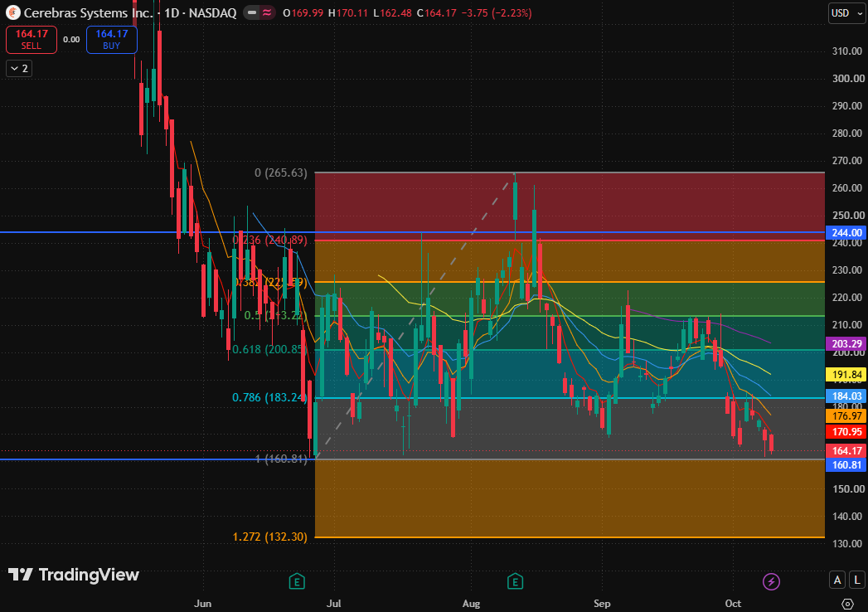Toggle auto scale with A button
This screenshot has width=868, height=612.
(x=837, y=580)
